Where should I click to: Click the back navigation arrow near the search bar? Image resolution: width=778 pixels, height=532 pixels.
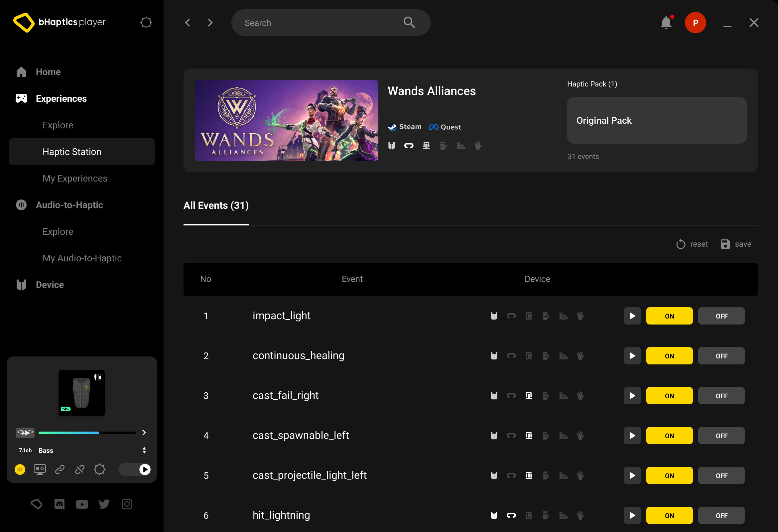click(x=188, y=22)
